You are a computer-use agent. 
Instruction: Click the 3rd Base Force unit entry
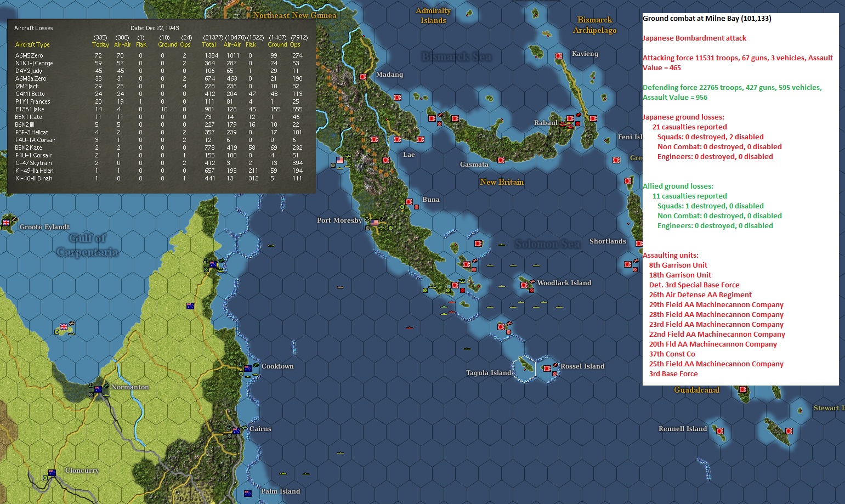tap(673, 374)
